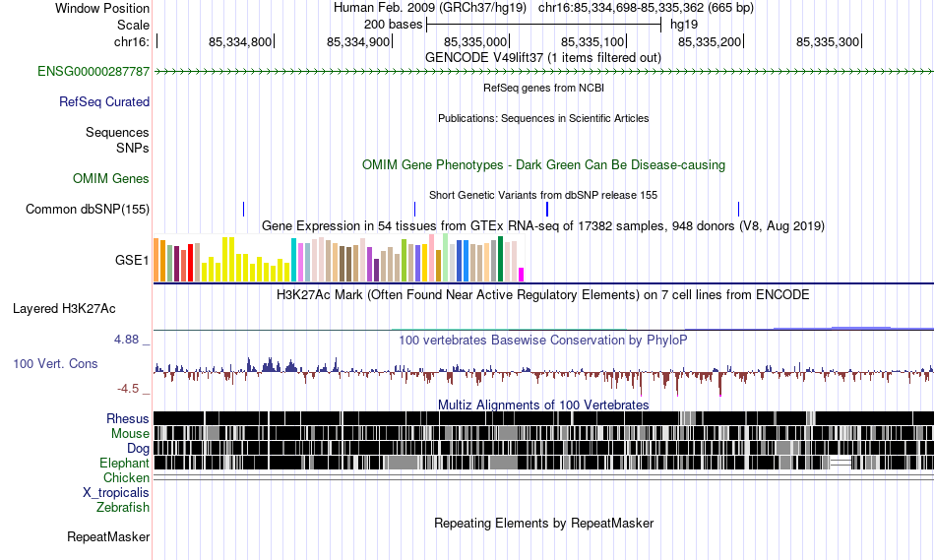The image size is (935, 560).
Task: Open Multiz Alignments of 100 Vertebrates title
Action: (543, 404)
